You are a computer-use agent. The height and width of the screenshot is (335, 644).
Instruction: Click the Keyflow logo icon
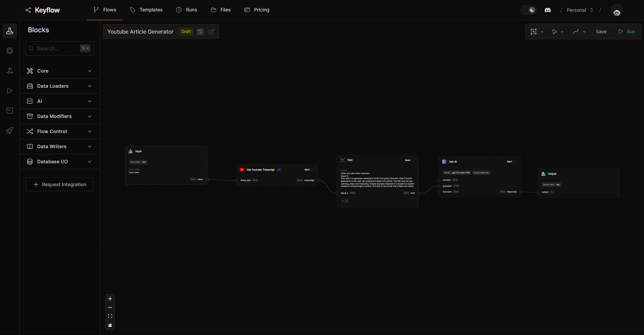tap(28, 10)
